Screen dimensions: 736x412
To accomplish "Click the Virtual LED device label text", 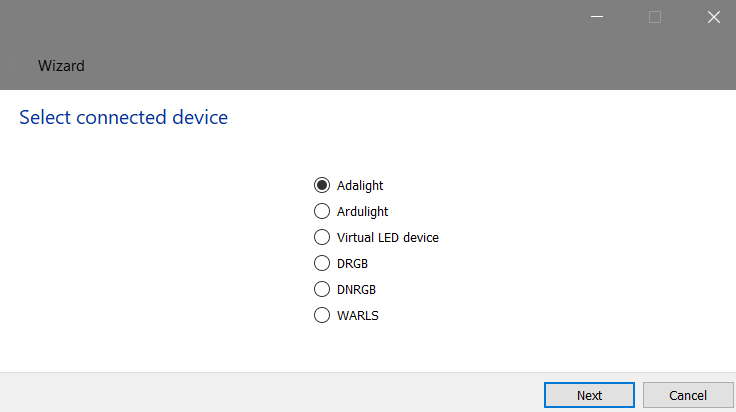I will (x=388, y=237).
